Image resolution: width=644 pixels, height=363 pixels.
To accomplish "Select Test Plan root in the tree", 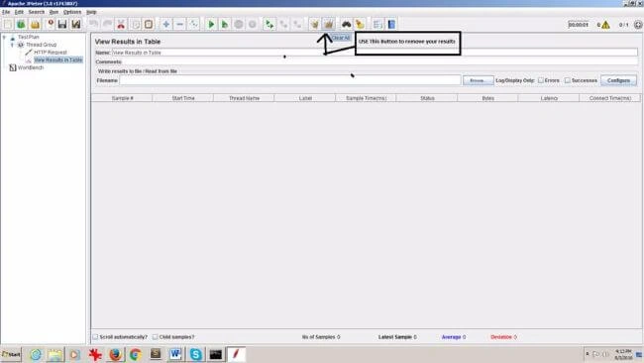I will pos(29,37).
